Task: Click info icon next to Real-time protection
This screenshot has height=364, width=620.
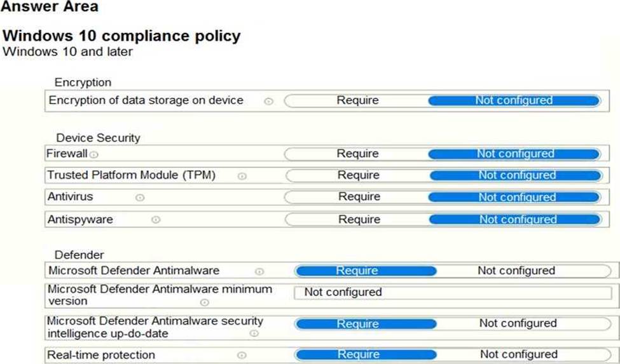Action: coord(241,355)
